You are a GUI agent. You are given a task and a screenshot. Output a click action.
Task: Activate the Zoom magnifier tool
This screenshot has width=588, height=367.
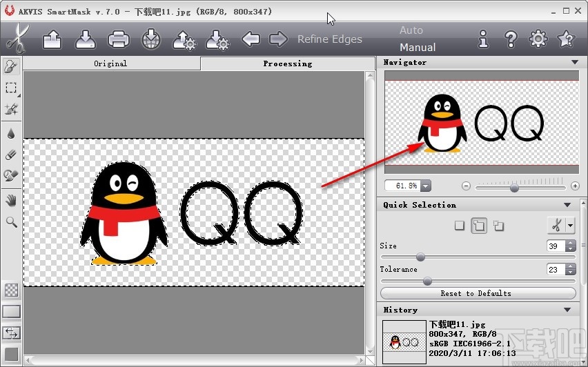click(x=11, y=222)
